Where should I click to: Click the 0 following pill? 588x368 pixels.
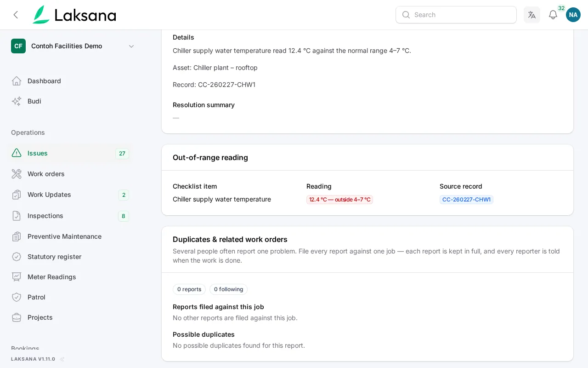coord(228,289)
